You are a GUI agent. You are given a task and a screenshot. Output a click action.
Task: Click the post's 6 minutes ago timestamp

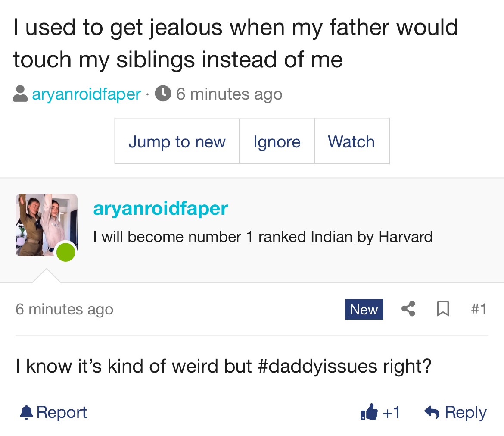64,309
